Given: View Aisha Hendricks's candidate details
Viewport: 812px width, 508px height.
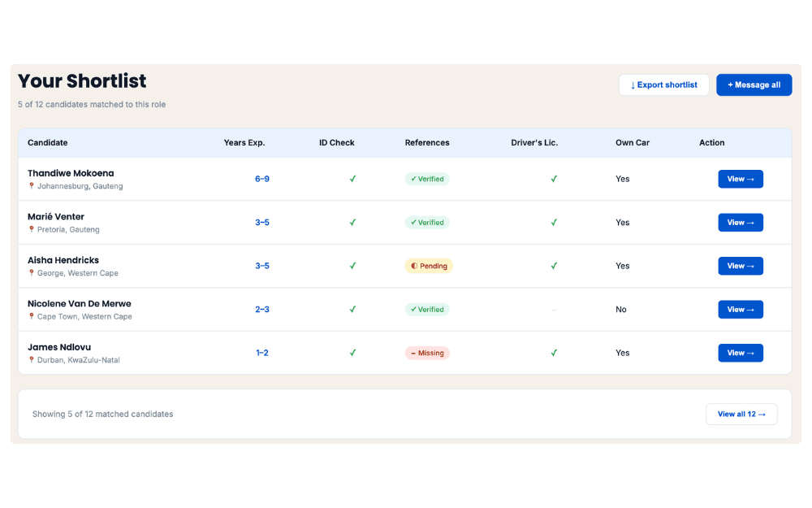Looking at the screenshot, I should tap(741, 266).
